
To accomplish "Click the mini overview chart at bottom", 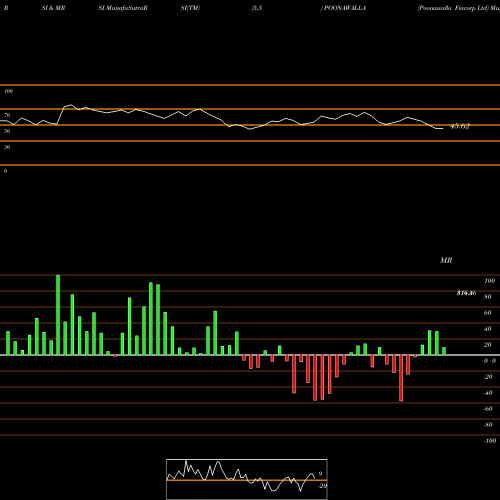I will [247, 479].
